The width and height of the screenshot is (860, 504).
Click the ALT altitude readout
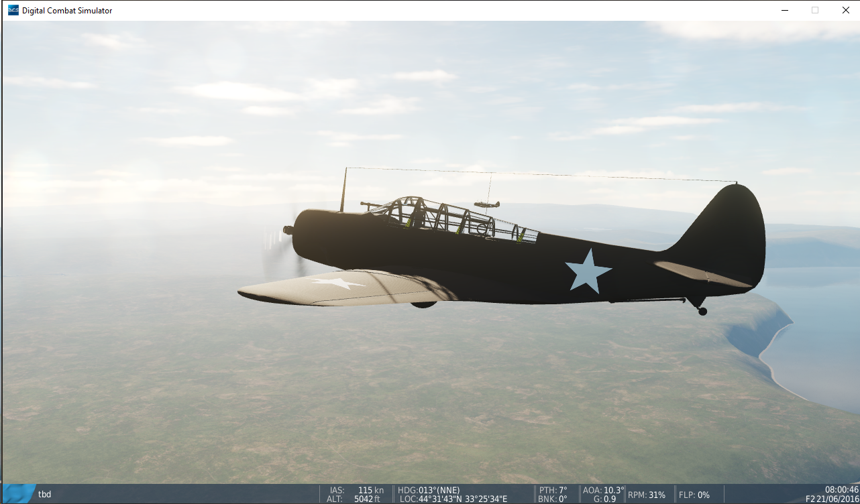pyautogui.click(x=356, y=499)
